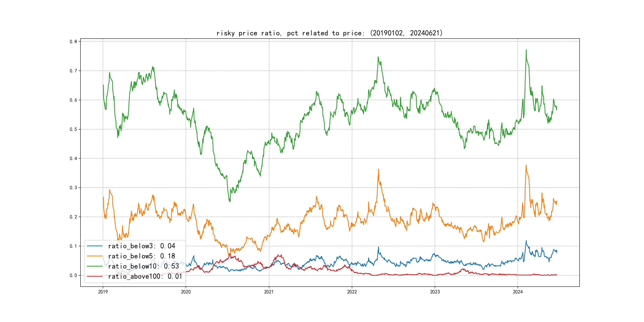Click the 2023 x-axis tick label

coord(435,292)
